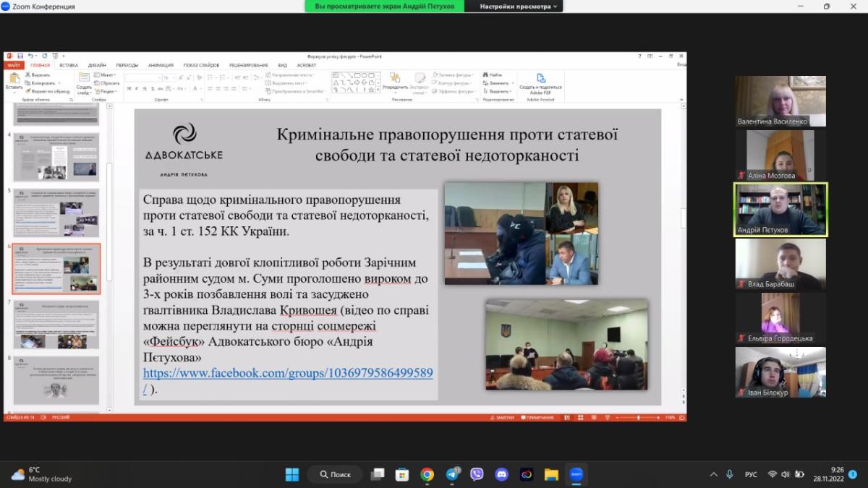Click Find (Найти) binoculars icon
Image resolution: width=868 pixels, height=488 pixels.
[x=486, y=74]
